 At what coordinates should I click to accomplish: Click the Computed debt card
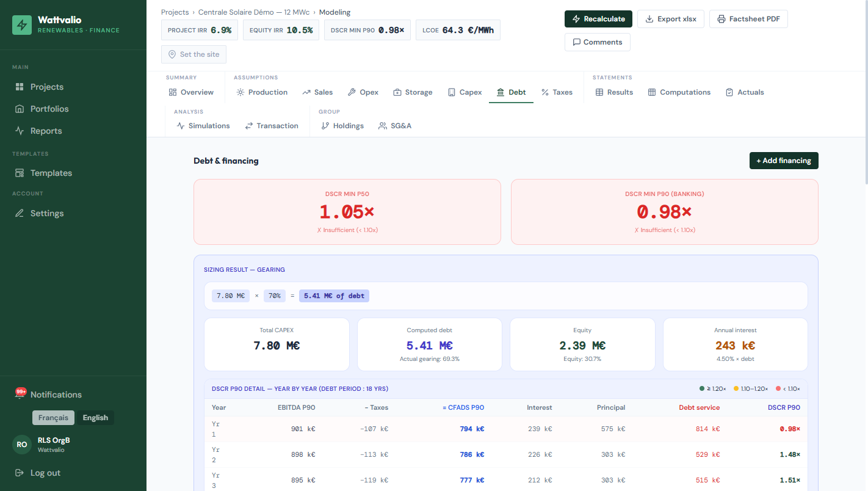pyautogui.click(x=430, y=344)
